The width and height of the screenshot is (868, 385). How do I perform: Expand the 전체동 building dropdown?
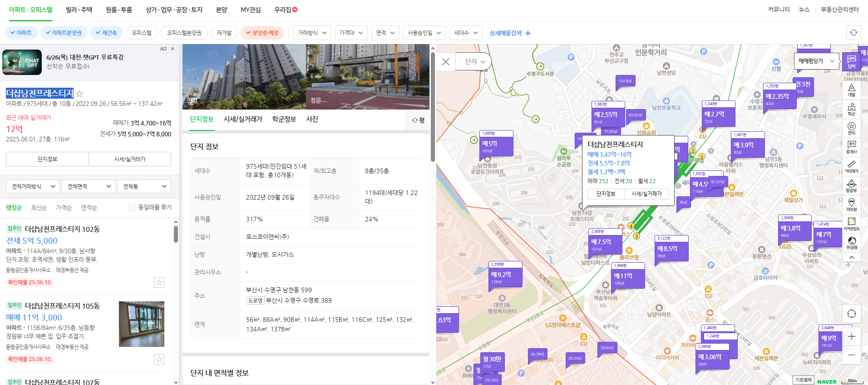144,186
